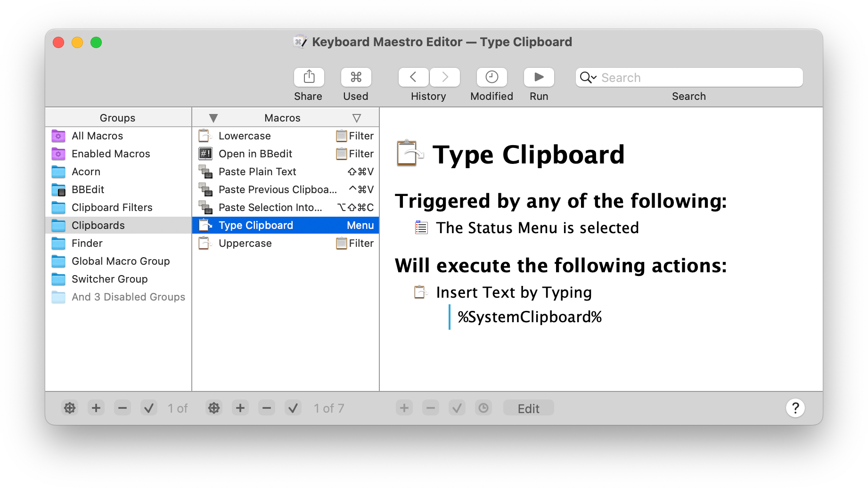Viewport: 868px width, 488px height.
Task: Click the dimmed add action plus button
Action: click(404, 408)
